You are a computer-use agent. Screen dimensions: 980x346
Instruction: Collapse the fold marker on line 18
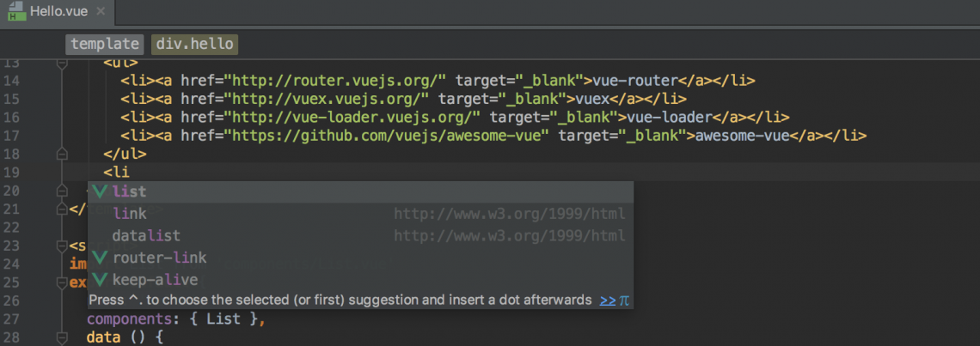61,154
